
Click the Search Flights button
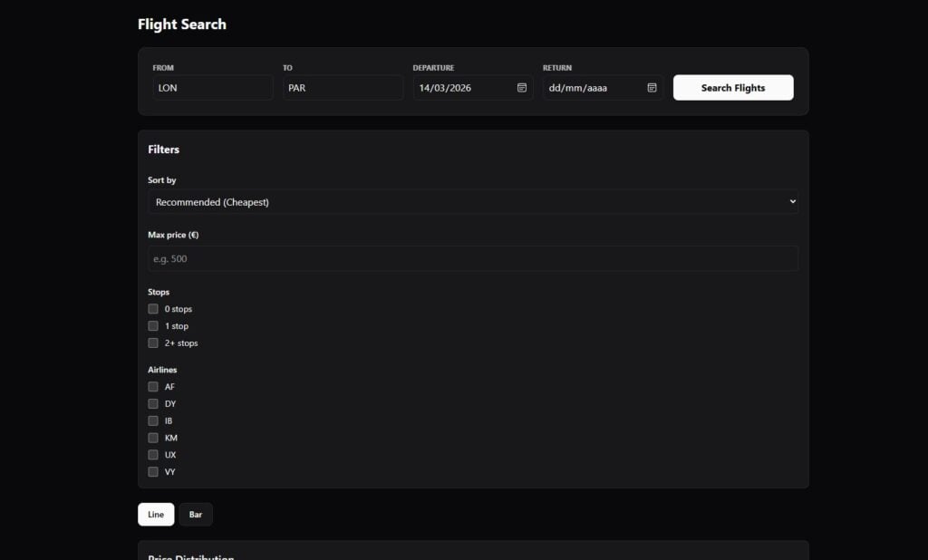pyautogui.click(x=733, y=88)
